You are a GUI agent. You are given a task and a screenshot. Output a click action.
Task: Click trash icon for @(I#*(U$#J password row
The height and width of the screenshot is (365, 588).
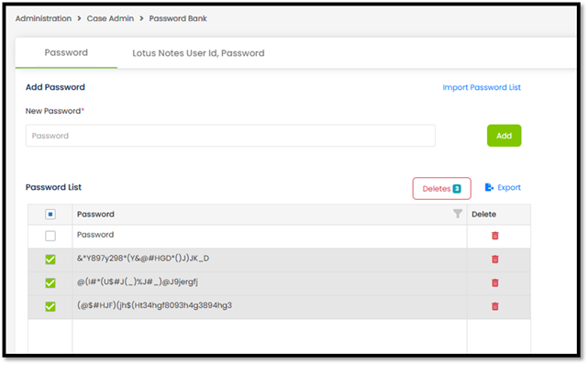coord(495,283)
